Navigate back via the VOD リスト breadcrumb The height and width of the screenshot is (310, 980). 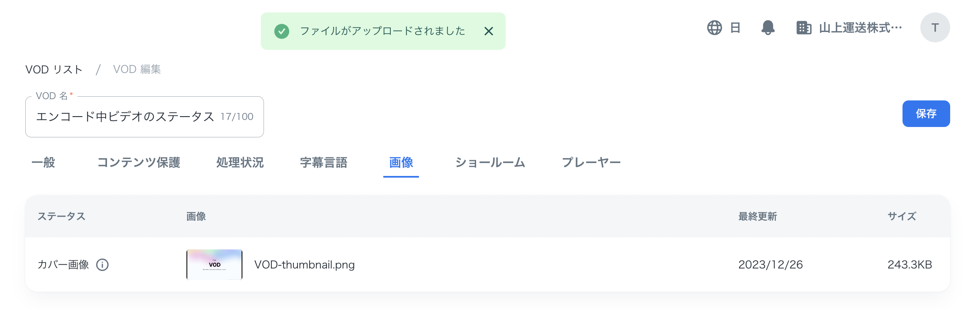pyautogui.click(x=53, y=69)
